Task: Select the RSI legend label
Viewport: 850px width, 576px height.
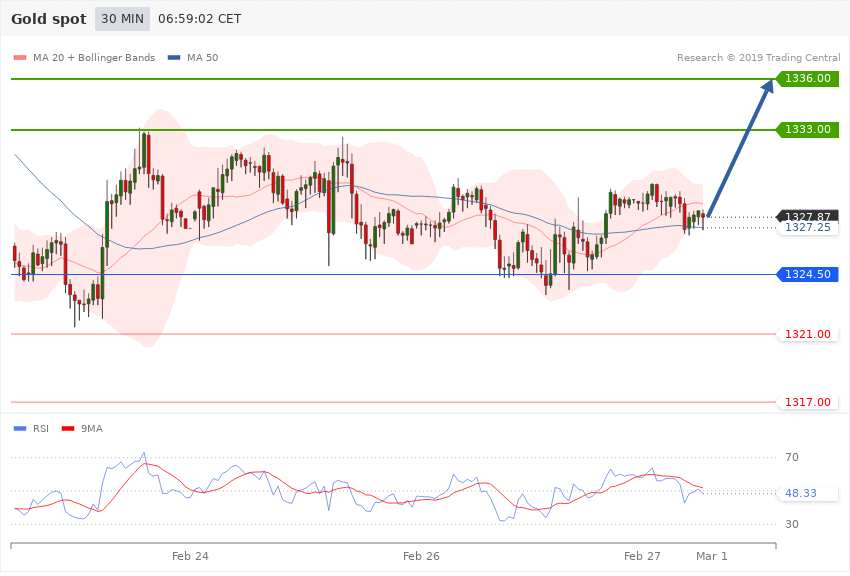Action: [41, 429]
